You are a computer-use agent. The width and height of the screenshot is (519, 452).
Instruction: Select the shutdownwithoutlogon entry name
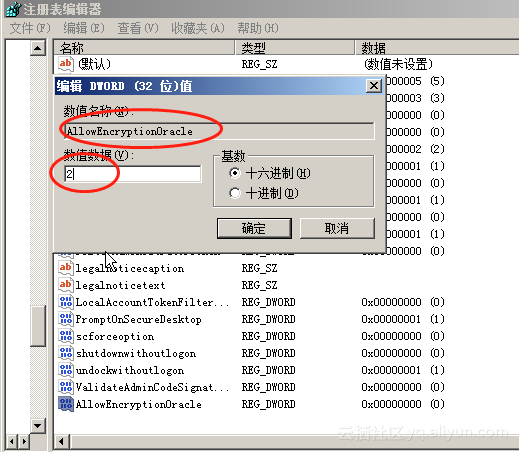[136, 353]
